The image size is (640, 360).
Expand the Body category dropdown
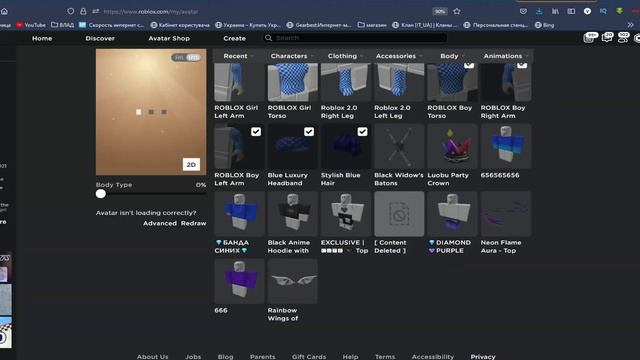tap(452, 56)
